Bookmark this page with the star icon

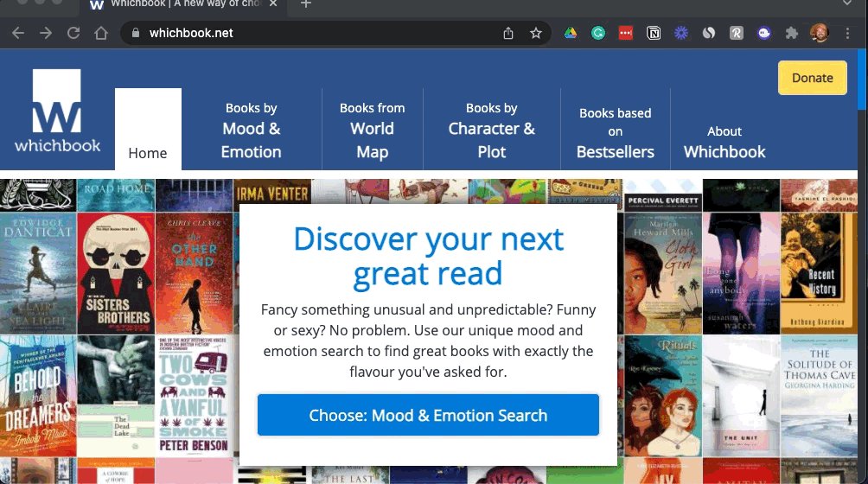point(536,33)
